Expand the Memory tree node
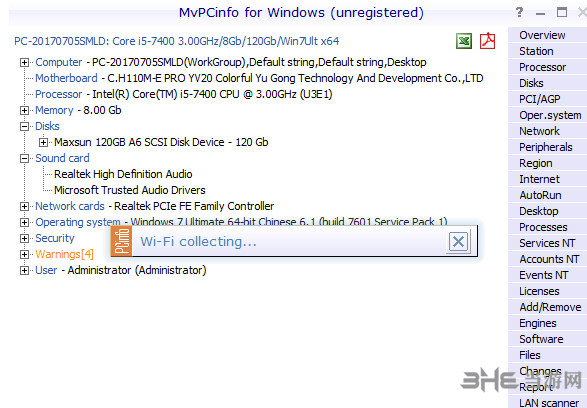Viewport: 587px width, 408px height. [x=24, y=110]
